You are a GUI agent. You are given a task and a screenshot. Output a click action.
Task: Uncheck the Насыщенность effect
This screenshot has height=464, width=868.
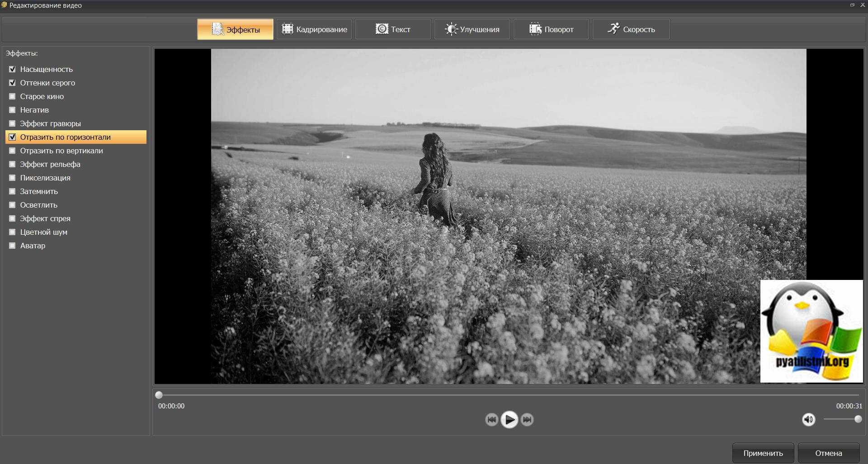pyautogui.click(x=12, y=69)
